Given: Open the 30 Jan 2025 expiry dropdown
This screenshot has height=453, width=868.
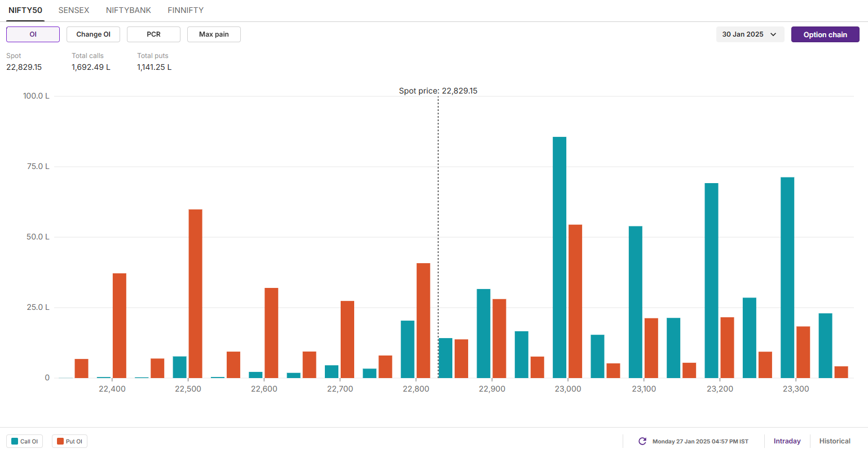Looking at the screenshot, I should click(750, 34).
